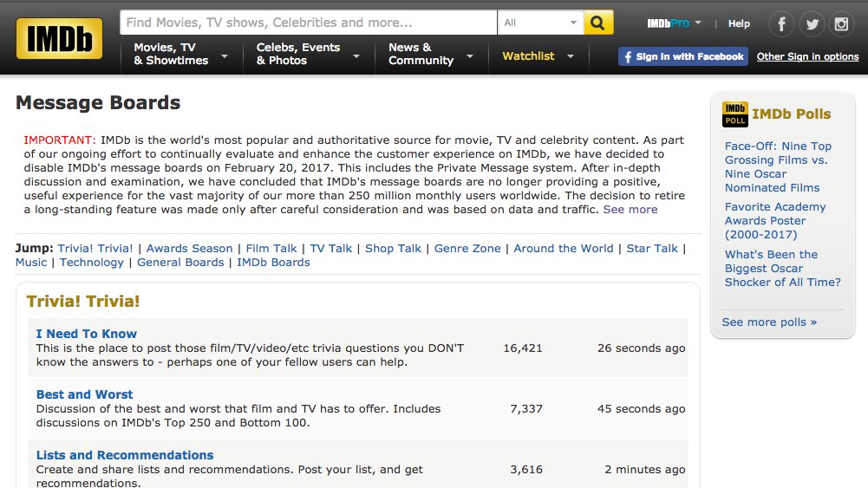Click the Help link
The width and height of the screenshot is (868, 488).
739,23
